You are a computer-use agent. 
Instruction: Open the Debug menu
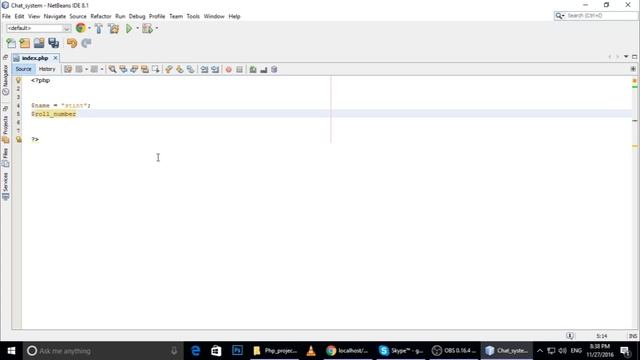137,16
